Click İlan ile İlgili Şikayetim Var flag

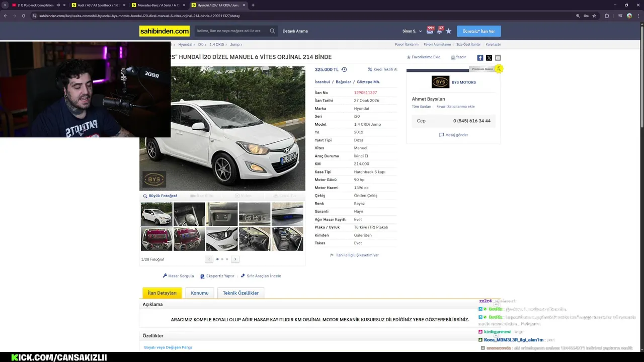(354, 255)
